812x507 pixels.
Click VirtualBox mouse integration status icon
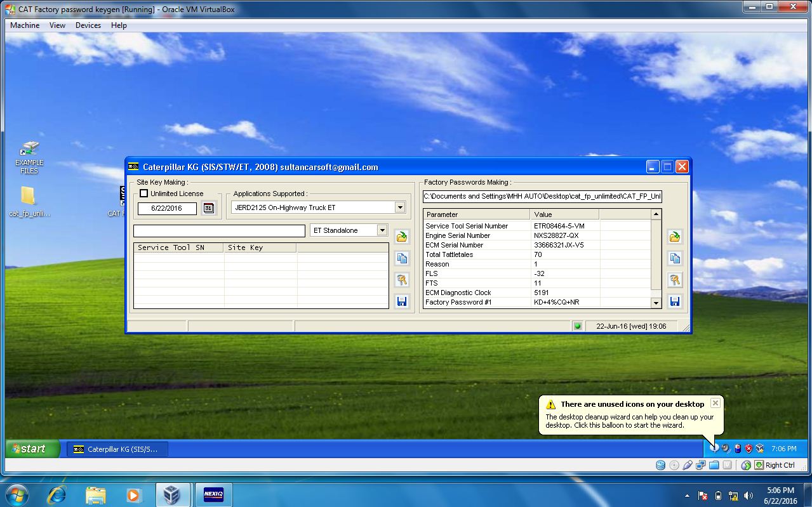coord(747,465)
